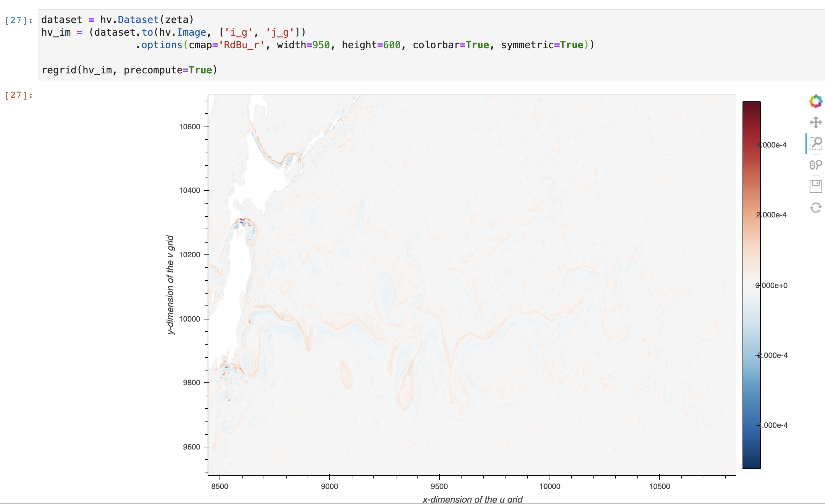Click the positive 2.000e-4 colorbar label

click(772, 215)
